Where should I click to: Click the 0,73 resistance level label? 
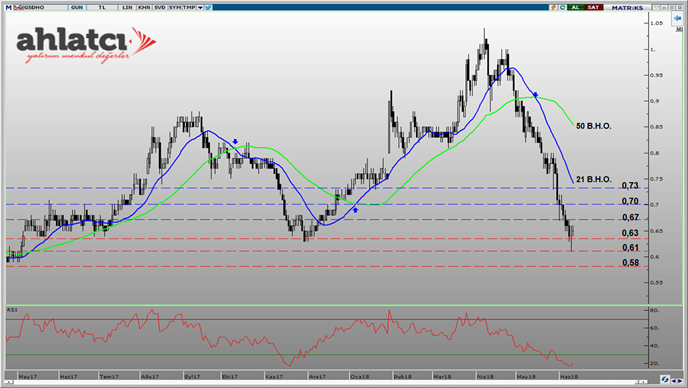(630, 186)
